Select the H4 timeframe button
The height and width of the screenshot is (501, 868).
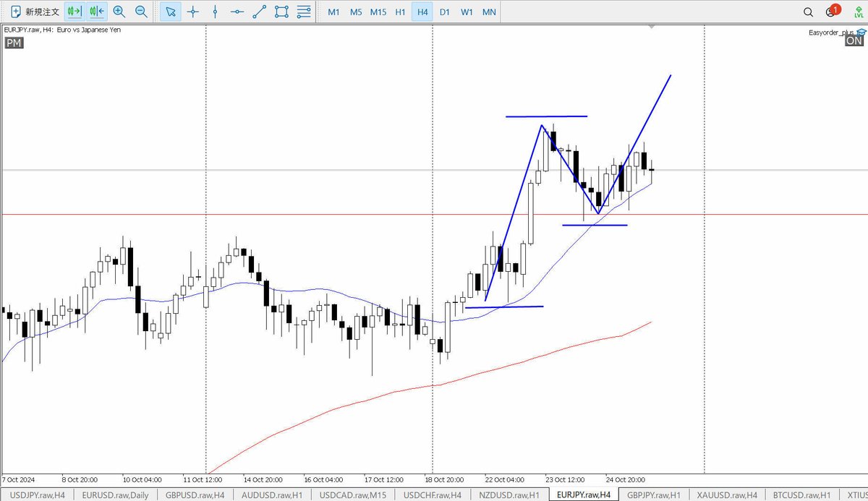[x=422, y=12]
